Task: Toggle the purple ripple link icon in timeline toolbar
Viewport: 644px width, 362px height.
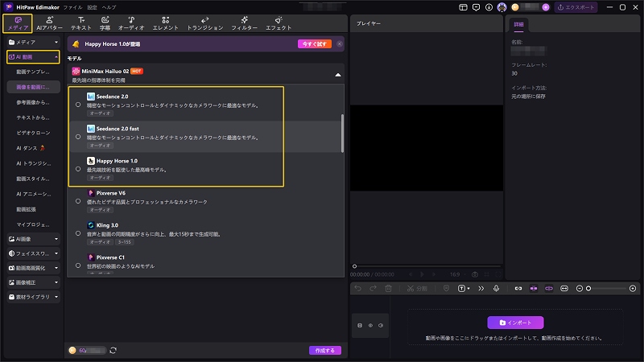Action: tap(549, 289)
